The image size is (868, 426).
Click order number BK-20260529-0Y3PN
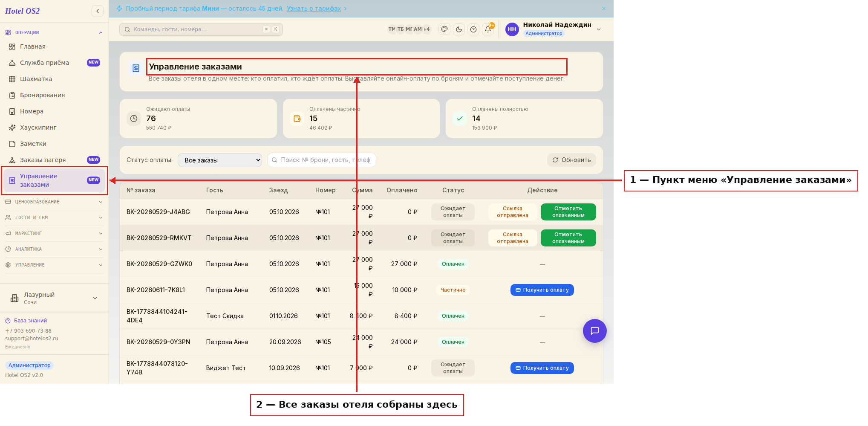click(x=159, y=342)
